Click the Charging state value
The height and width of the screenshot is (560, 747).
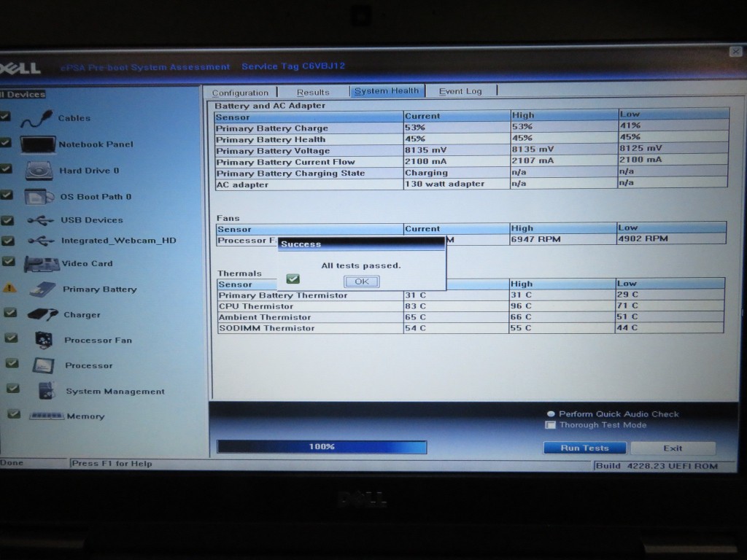point(426,172)
